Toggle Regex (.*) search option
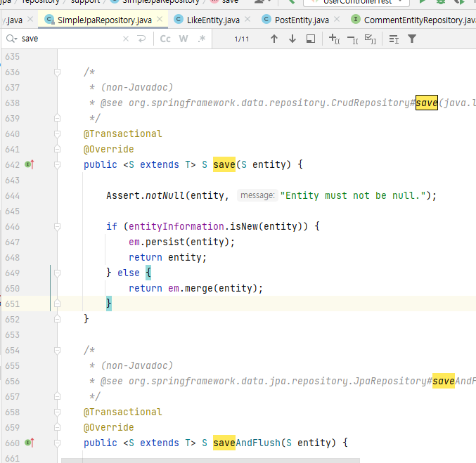476x463 pixels. [x=202, y=39]
